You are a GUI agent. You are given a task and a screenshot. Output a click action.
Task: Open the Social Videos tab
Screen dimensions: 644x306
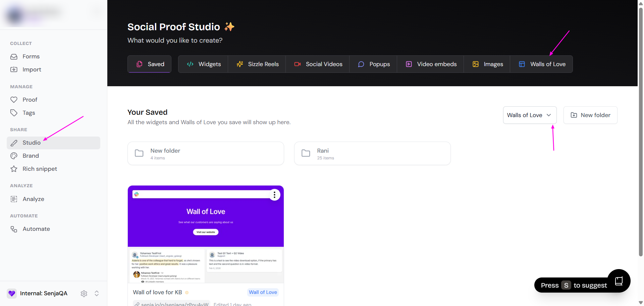[318, 64]
